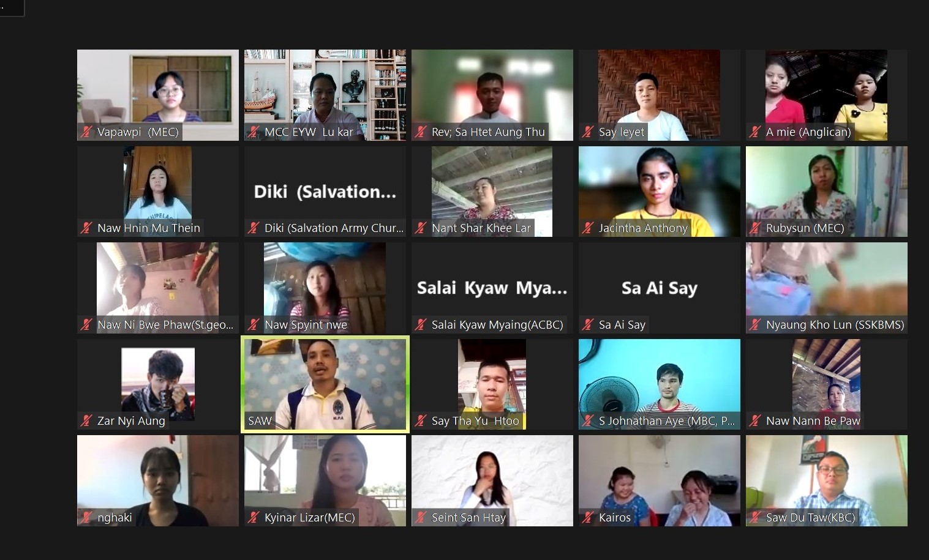The image size is (929, 560).
Task: Select Seint San Htay's video tile
Action: point(492,480)
